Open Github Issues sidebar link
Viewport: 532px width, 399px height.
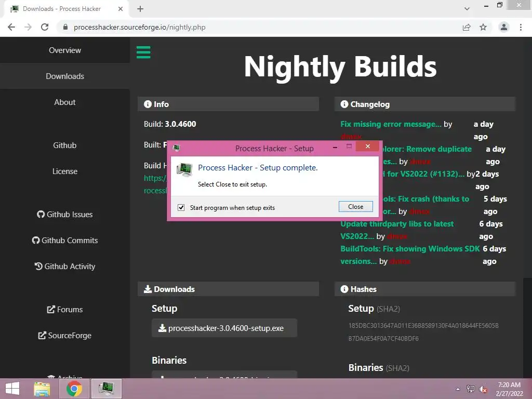coord(65,215)
